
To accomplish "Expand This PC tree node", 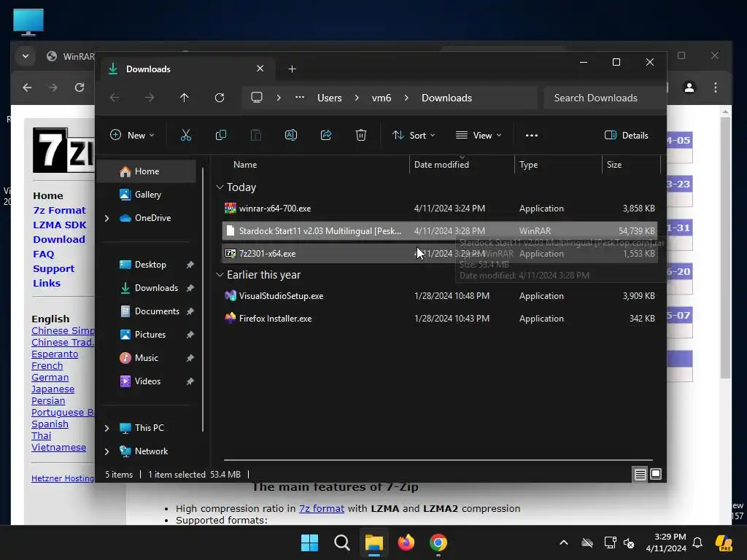I will pyautogui.click(x=107, y=428).
